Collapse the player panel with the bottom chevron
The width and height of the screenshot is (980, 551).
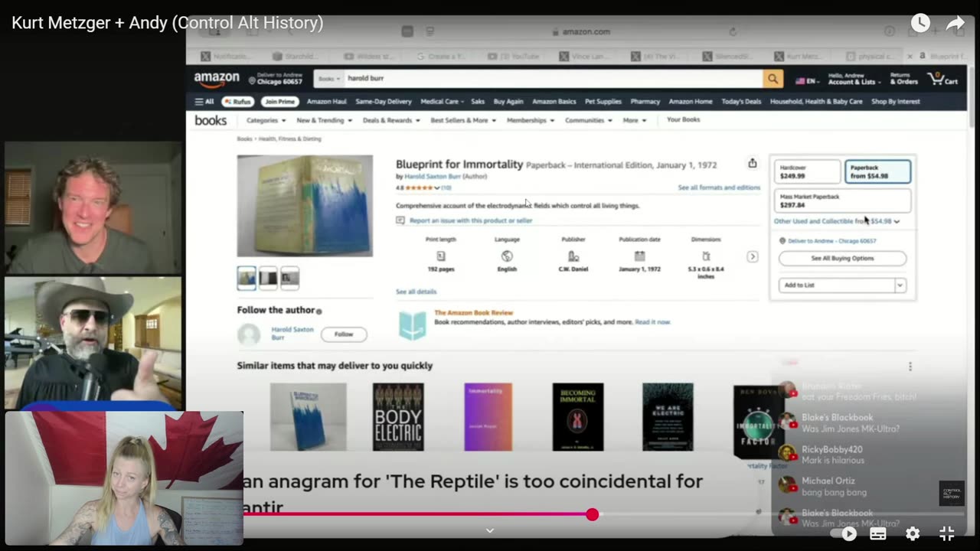click(490, 530)
